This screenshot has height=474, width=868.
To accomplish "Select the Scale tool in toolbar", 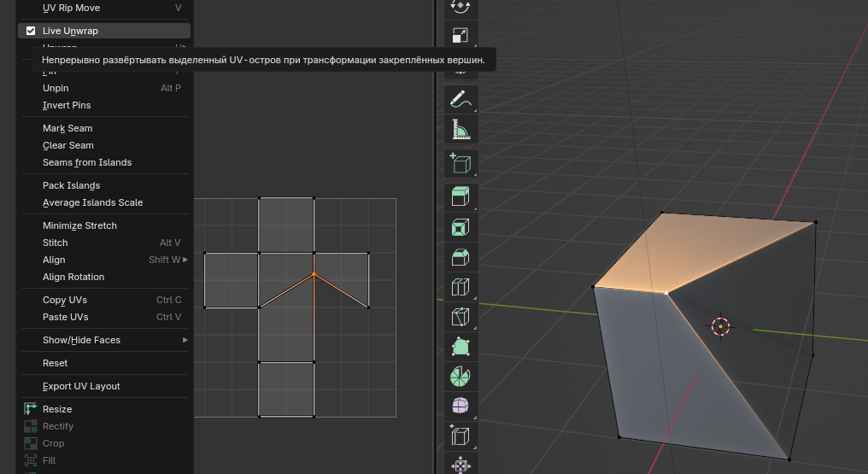I will [460, 35].
